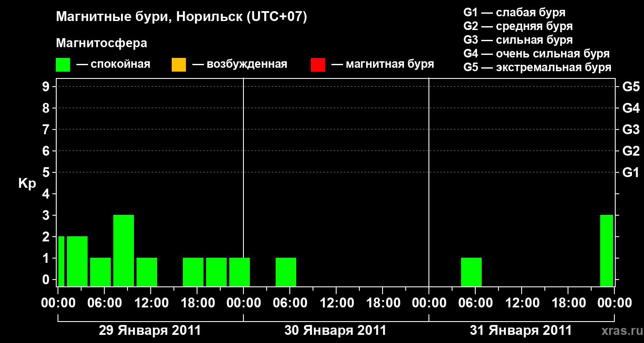644x343 pixels.
Task: Click the 06:00 time label under 30 Января
Action: pos(290,303)
